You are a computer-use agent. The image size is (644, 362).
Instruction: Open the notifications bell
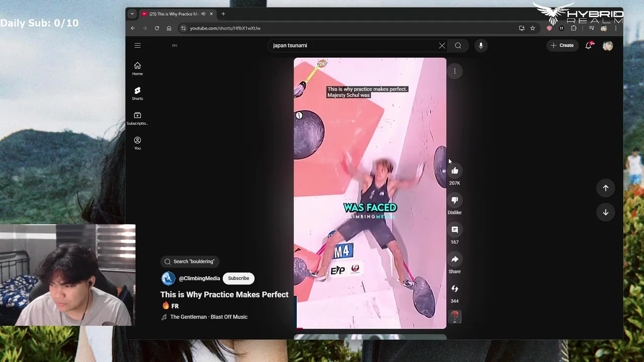tap(588, 45)
